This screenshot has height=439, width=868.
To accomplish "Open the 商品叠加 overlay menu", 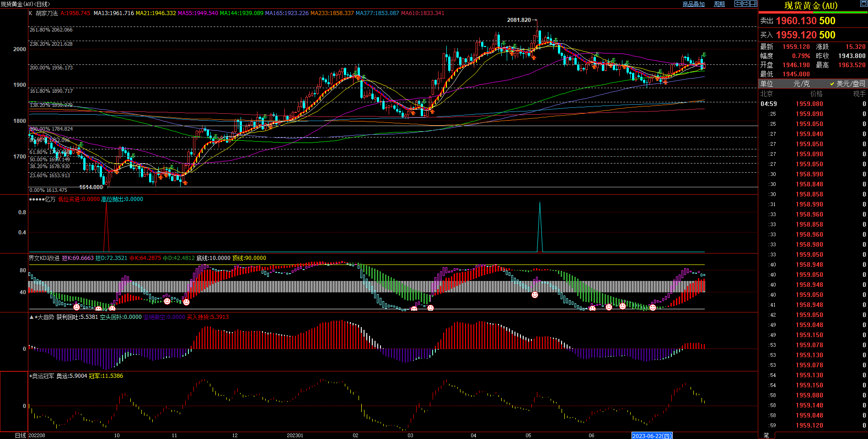I will 693,4.
